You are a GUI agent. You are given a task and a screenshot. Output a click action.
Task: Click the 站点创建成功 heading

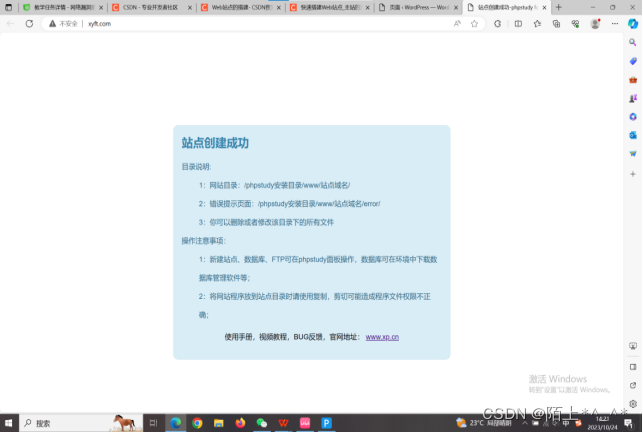click(215, 143)
